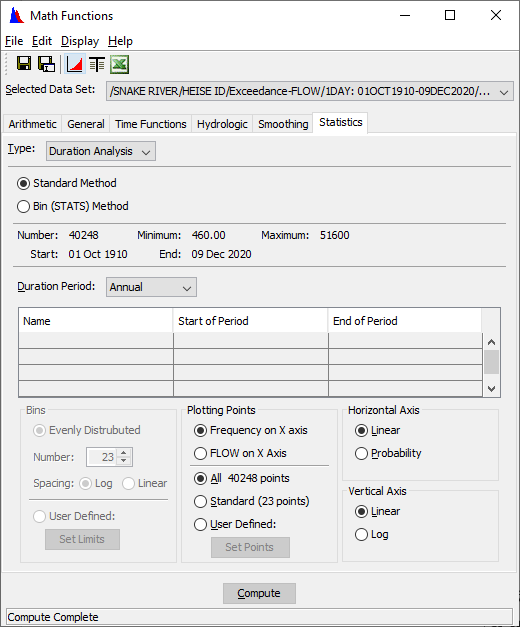The height and width of the screenshot is (627, 520).
Task: Open the Selected Data Set dropdown
Action: [310, 92]
